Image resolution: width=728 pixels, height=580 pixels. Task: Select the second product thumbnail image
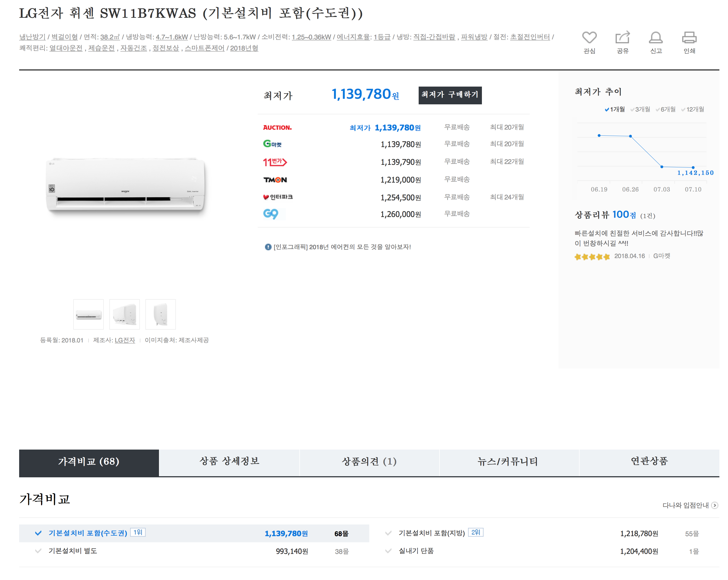click(x=124, y=314)
